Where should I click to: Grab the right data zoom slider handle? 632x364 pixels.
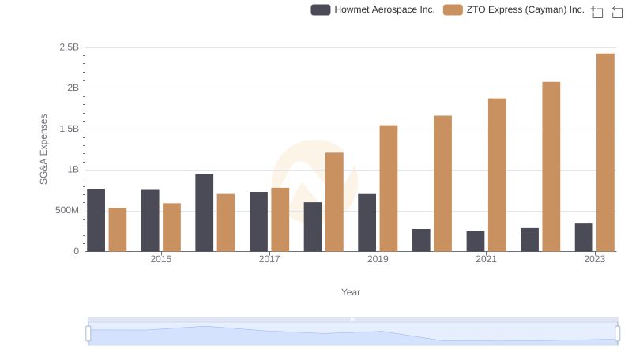coord(617,333)
